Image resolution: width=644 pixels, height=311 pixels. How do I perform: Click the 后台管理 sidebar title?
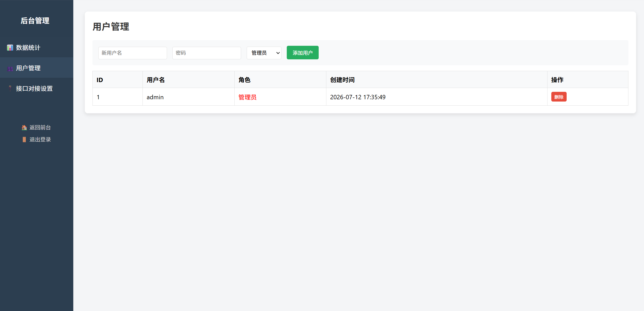coord(35,21)
